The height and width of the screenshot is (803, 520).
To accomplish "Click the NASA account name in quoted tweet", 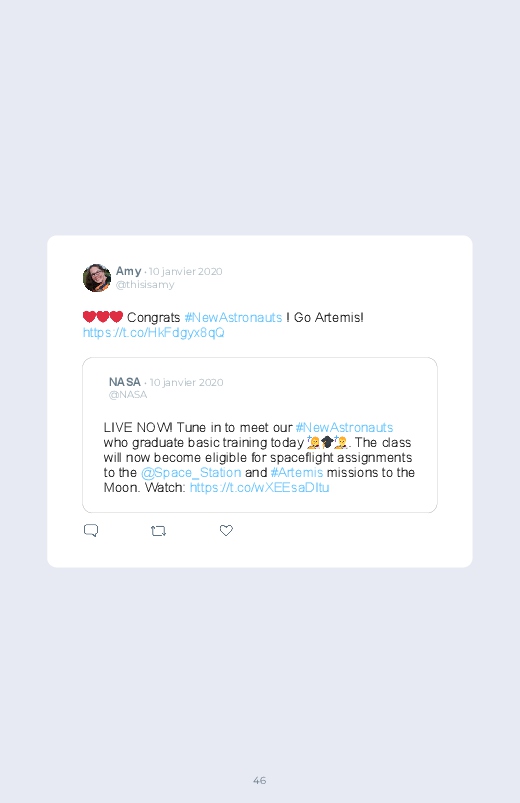I will pos(124,382).
